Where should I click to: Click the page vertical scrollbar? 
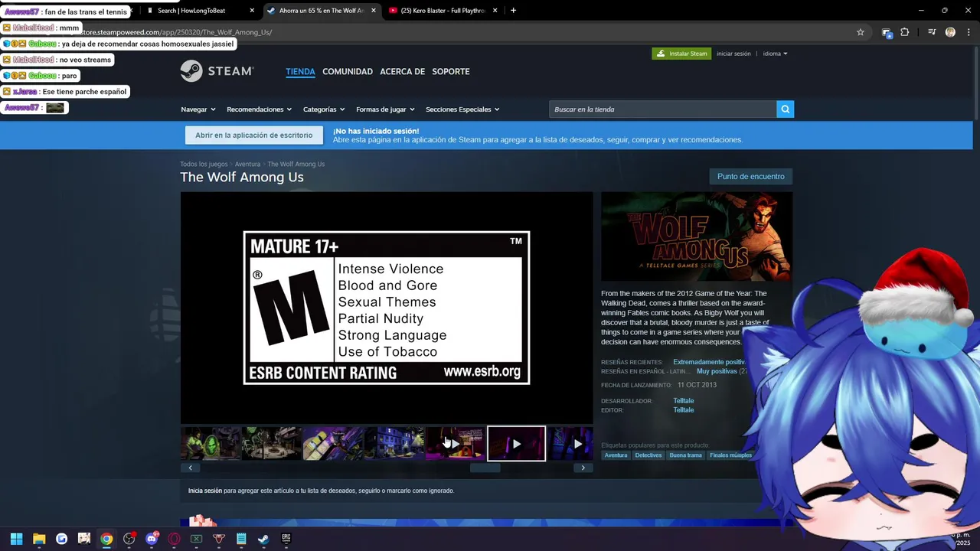pyautogui.click(x=976, y=84)
